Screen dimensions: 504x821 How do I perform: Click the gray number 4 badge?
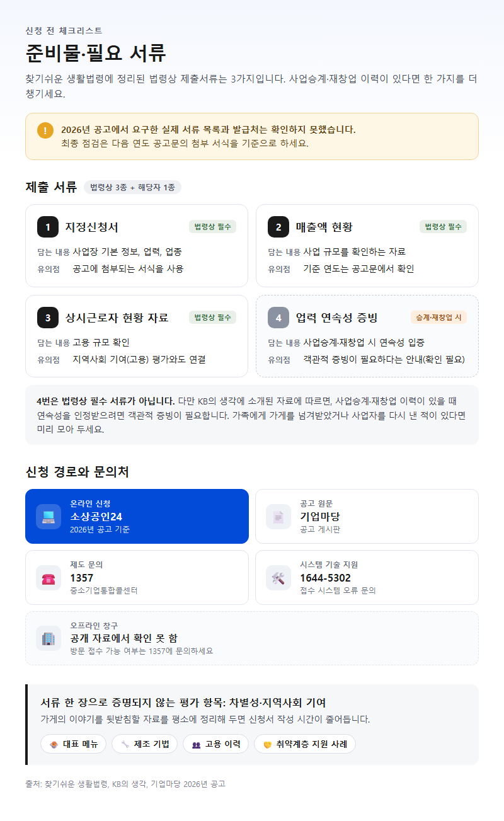pyautogui.click(x=278, y=318)
